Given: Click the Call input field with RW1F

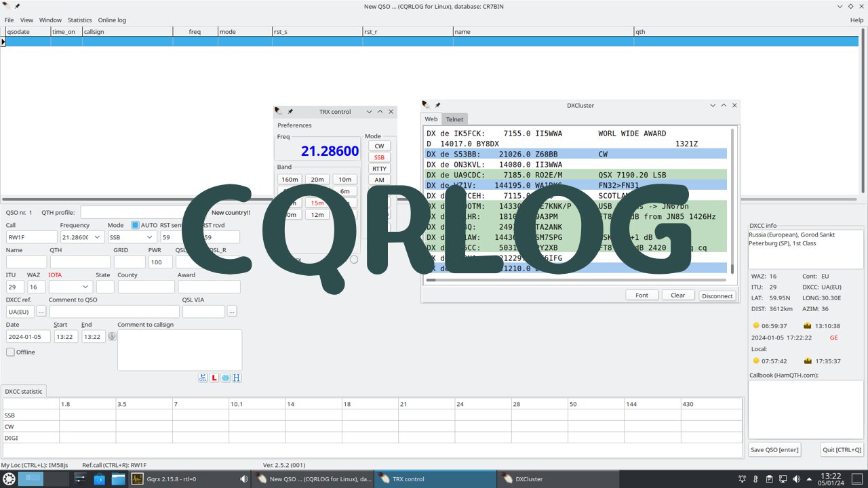Looking at the screenshot, I should [32, 237].
